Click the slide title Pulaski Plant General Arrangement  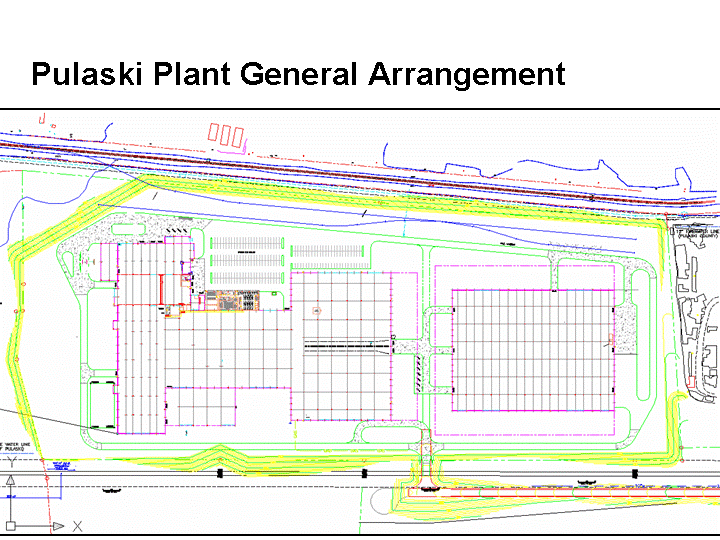298,74
